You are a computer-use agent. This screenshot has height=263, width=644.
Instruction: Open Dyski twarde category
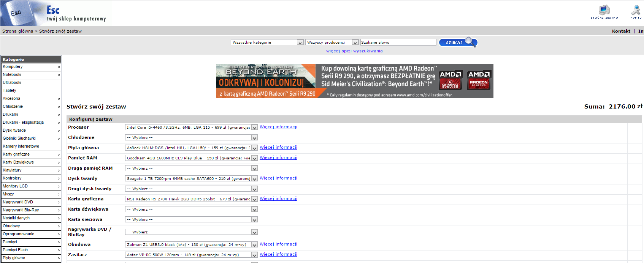31,131
